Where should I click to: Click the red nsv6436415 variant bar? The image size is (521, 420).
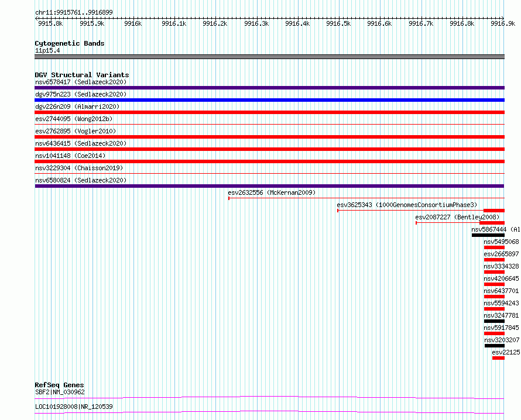[269, 149]
